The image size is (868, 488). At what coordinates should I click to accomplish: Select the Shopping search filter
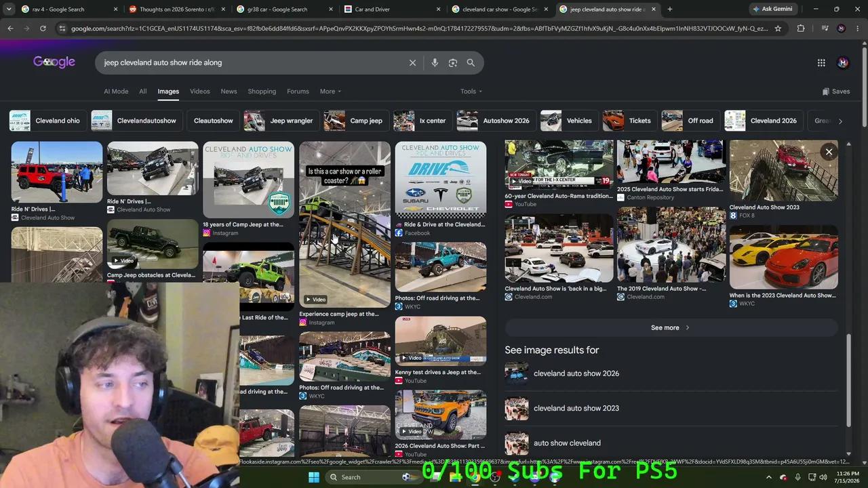click(x=262, y=91)
